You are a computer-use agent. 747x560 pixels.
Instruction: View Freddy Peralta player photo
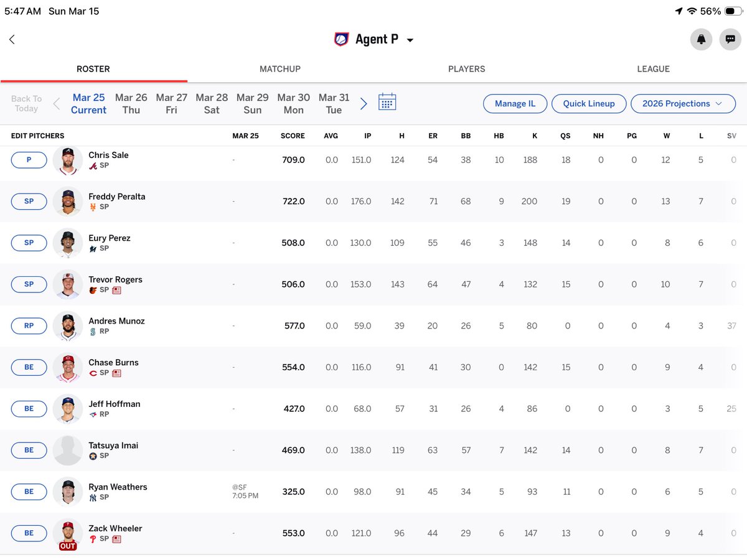(x=68, y=201)
